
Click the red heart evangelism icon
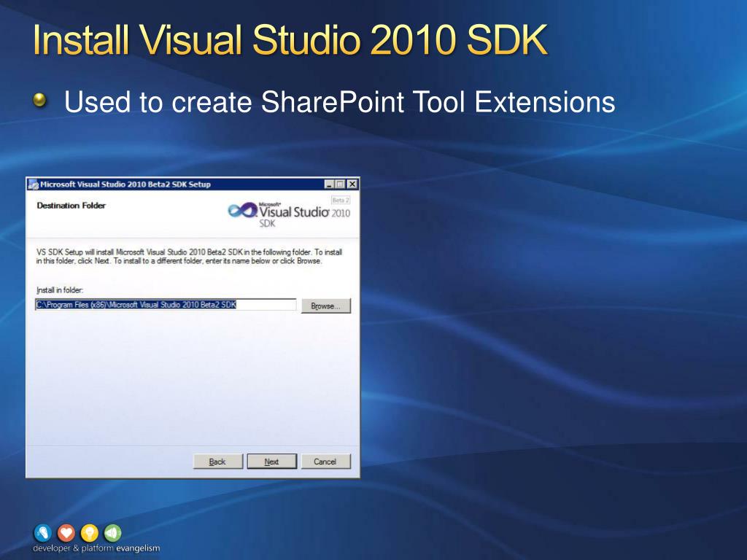66,533
